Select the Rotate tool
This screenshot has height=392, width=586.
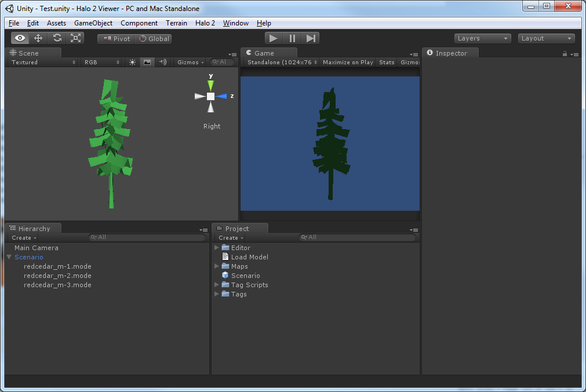57,38
